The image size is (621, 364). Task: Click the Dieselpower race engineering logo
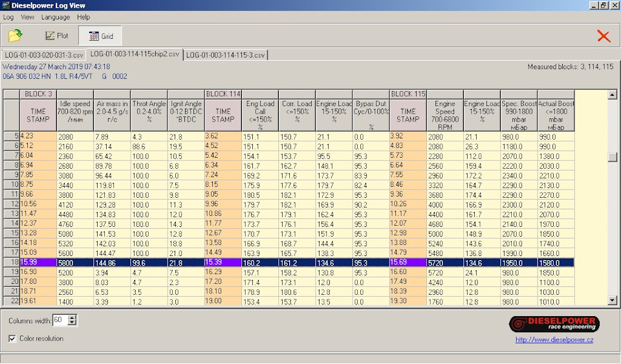554,324
